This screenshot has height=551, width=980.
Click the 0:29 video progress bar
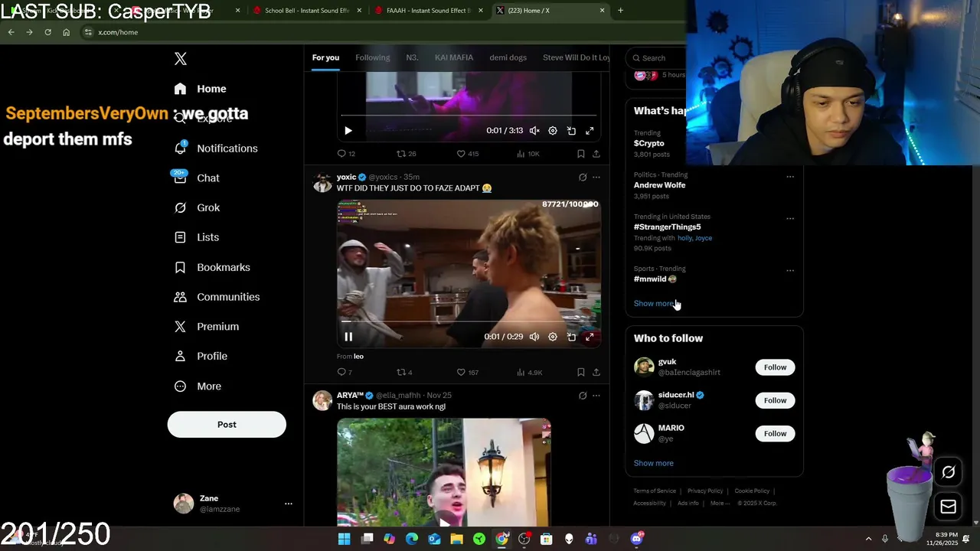[x=469, y=321]
